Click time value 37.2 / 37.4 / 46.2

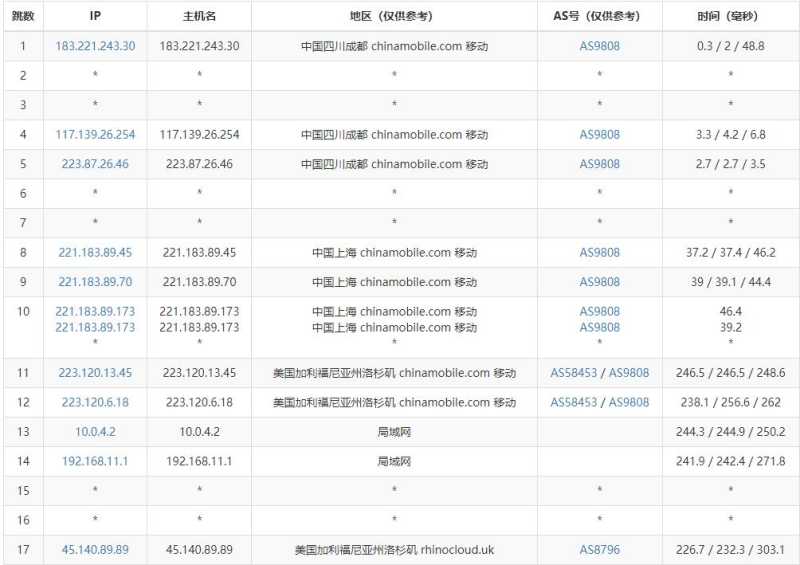(731, 253)
